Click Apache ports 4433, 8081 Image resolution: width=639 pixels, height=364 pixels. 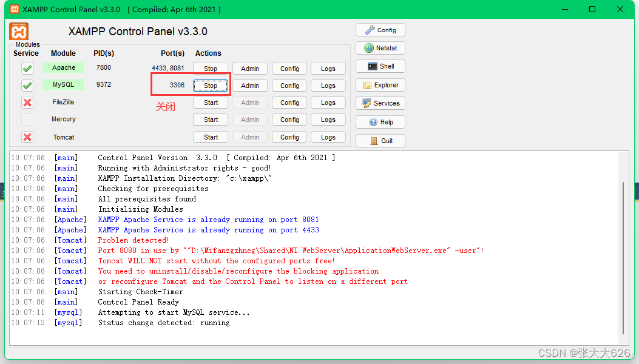168,68
